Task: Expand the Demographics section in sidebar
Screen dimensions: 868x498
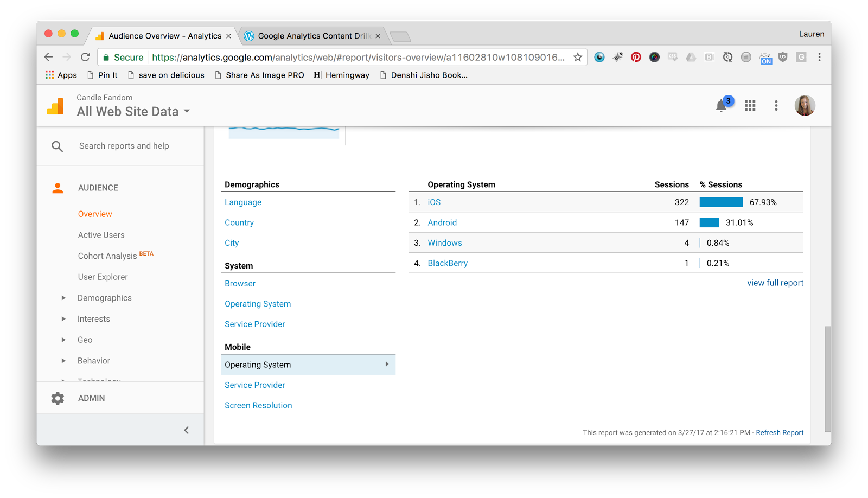Action: 63,298
